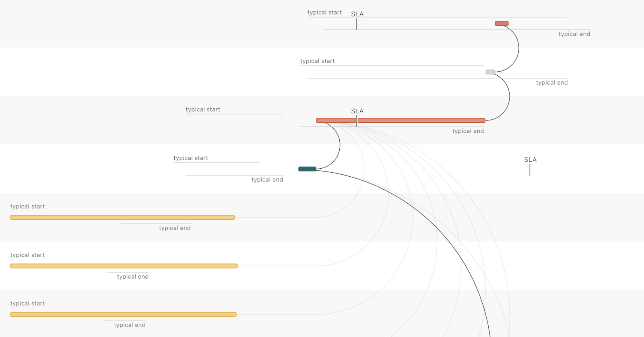This screenshot has width=644, height=337.
Task: Click 'typical start' label in the grey bar's row
Action: pyautogui.click(x=317, y=61)
